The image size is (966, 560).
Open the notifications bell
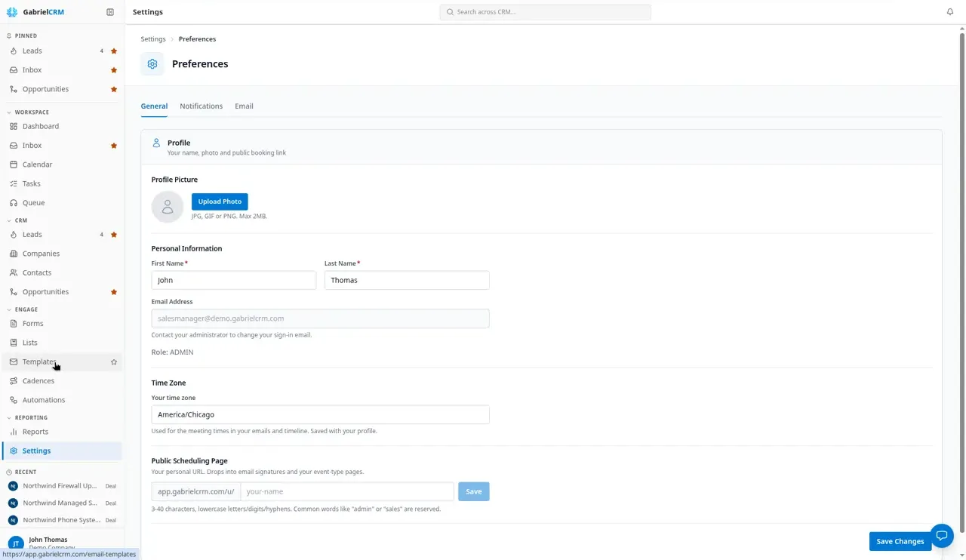pos(950,12)
